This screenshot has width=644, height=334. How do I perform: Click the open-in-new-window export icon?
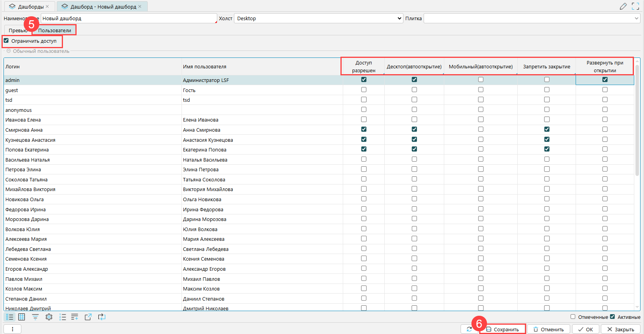(88, 317)
